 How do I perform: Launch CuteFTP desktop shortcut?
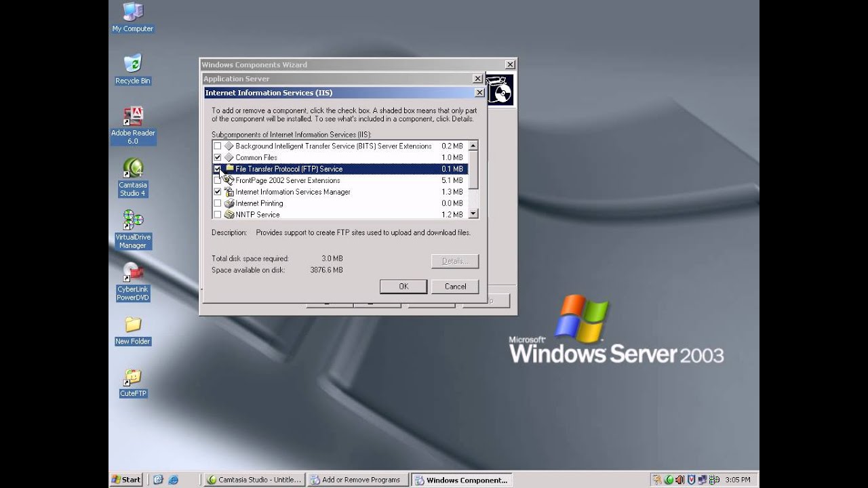[x=133, y=383]
